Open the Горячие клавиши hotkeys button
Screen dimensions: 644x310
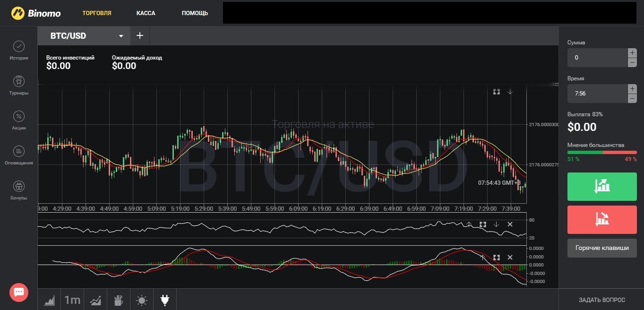602,248
